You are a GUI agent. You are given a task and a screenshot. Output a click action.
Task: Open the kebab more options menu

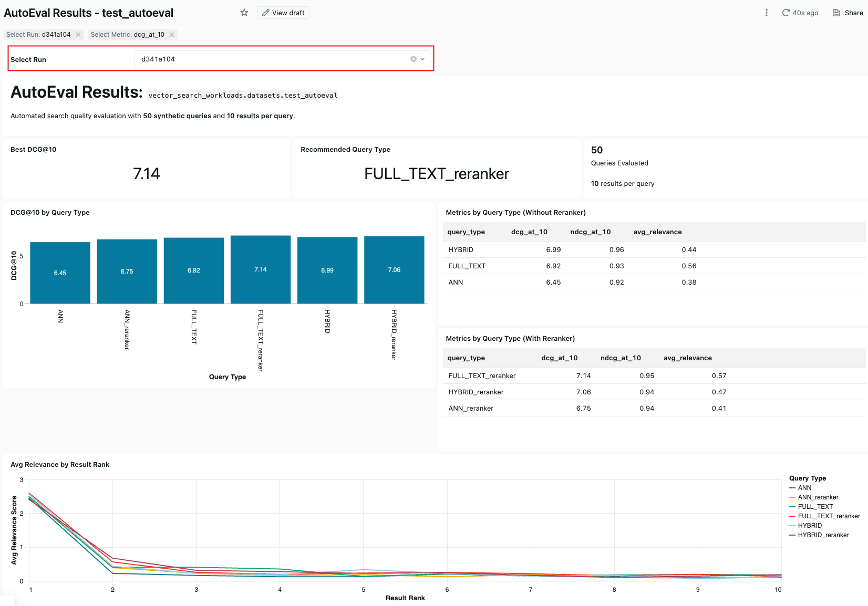tap(767, 13)
